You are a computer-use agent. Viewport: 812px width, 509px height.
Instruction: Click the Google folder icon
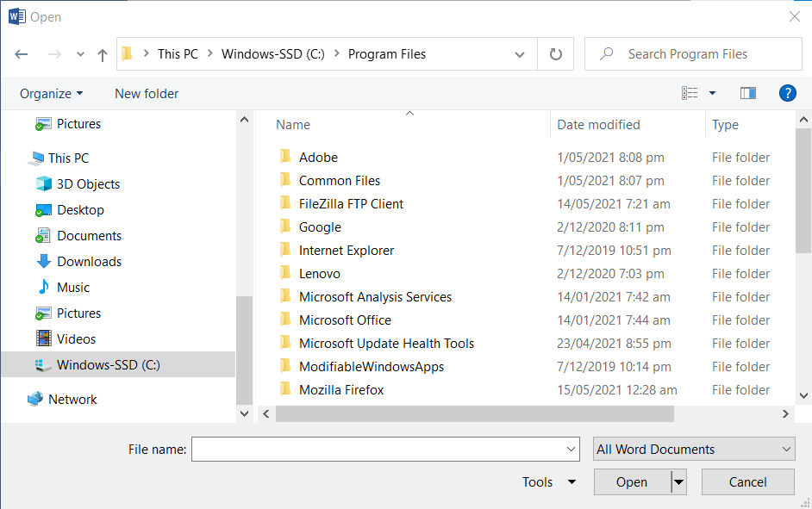(x=285, y=226)
